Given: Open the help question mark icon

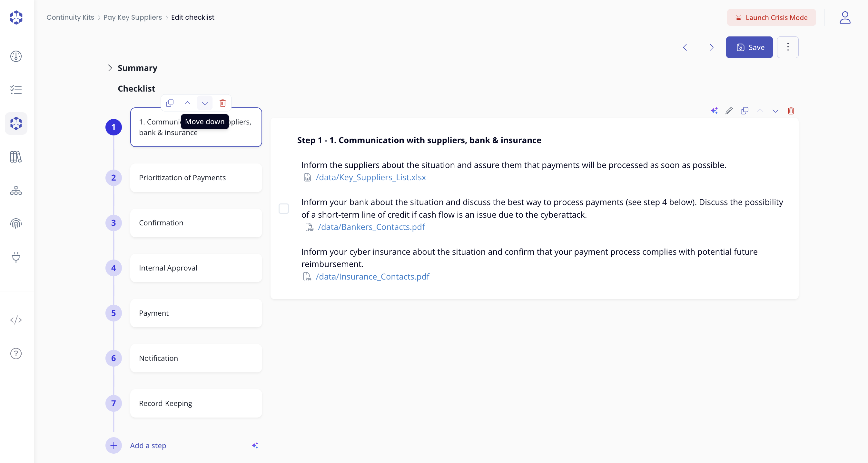Looking at the screenshot, I should click(16, 353).
